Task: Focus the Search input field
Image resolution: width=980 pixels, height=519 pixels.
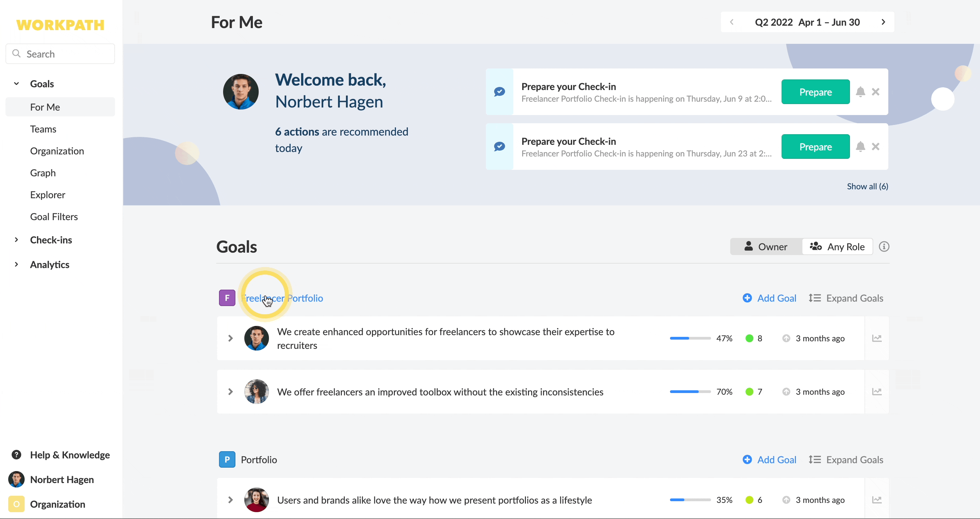Action: pos(60,54)
